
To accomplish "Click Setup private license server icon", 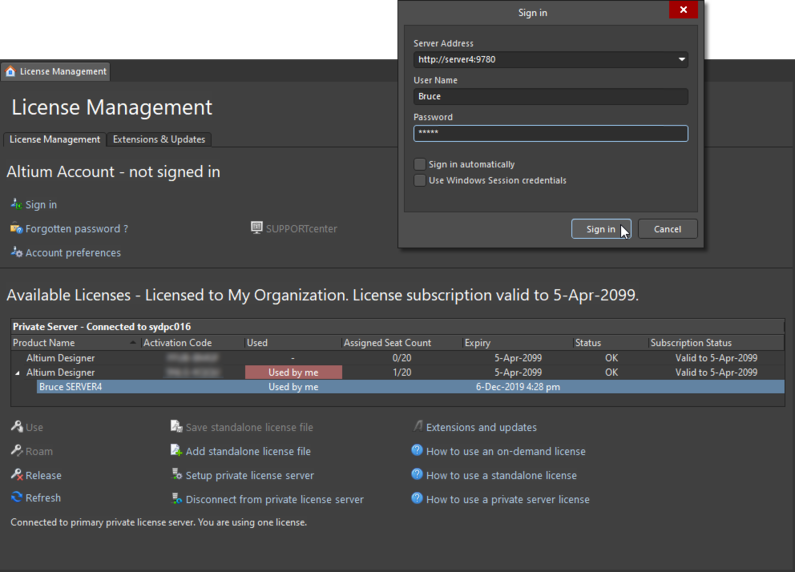I will click(x=176, y=475).
